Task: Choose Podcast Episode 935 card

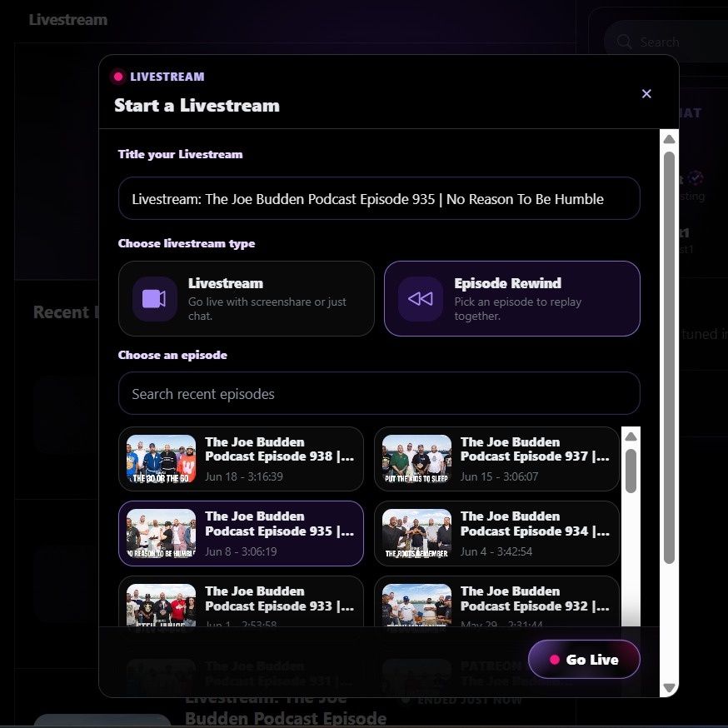Action: click(x=241, y=533)
